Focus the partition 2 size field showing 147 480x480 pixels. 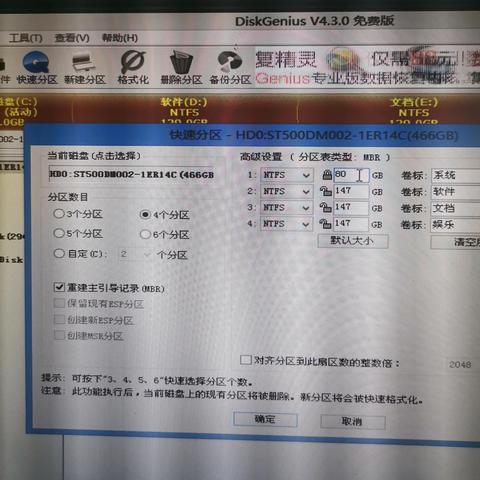pos(351,191)
